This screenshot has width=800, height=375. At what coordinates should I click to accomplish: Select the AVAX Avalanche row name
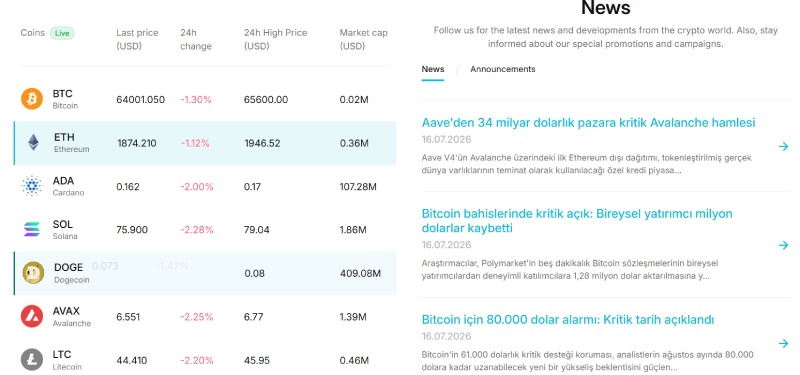click(71, 316)
